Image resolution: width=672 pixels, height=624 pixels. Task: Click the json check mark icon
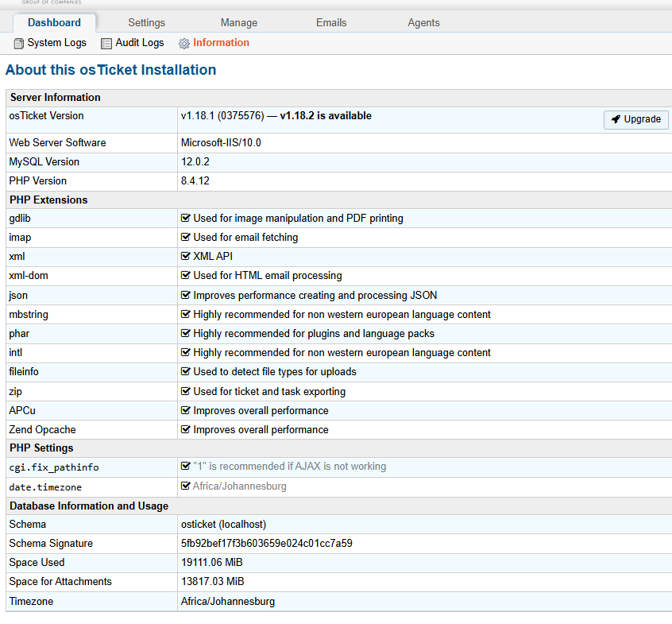(185, 295)
